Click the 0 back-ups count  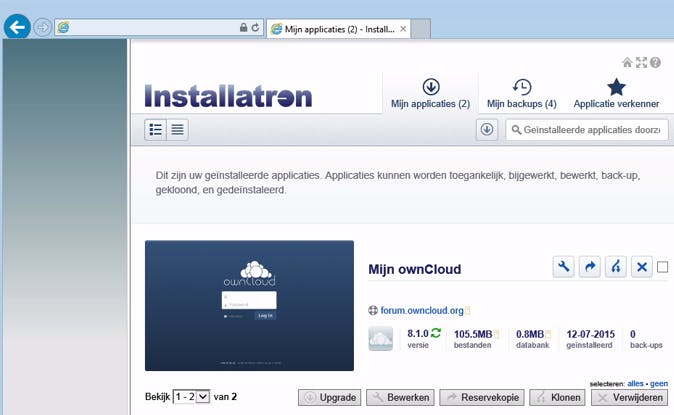click(x=633, y=334)
